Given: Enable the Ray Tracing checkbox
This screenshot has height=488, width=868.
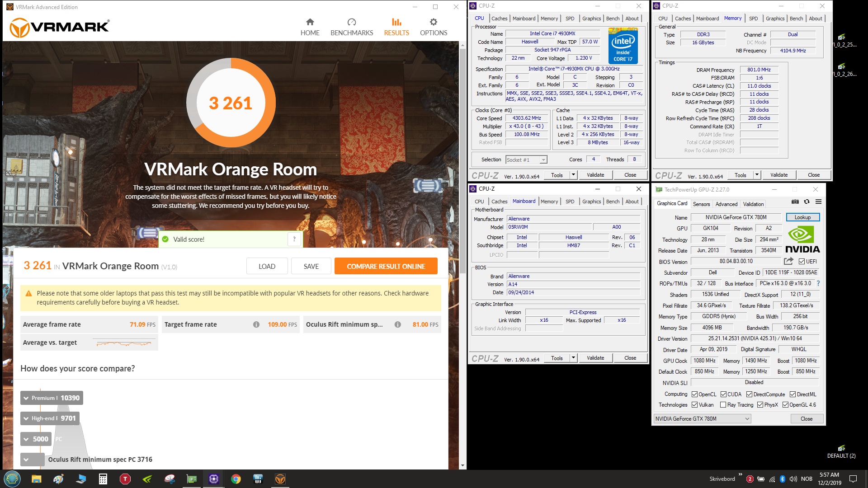Looking at the screenshot, I should [723, 405].
